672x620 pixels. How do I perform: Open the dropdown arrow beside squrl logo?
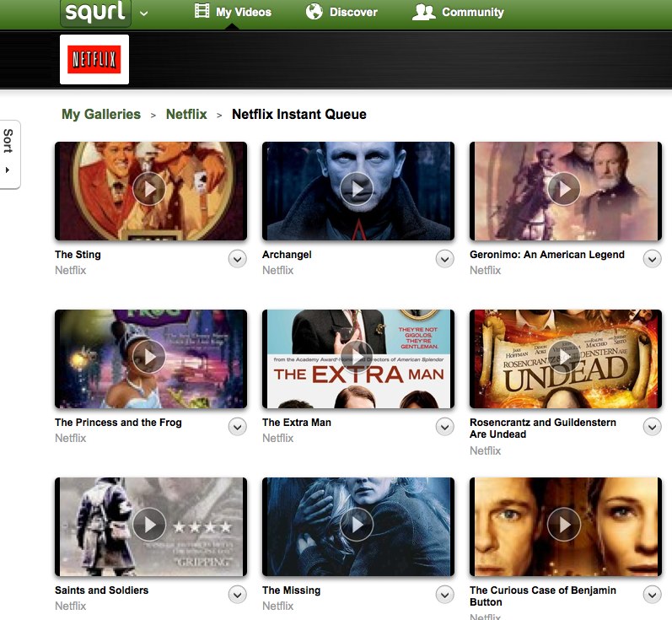point(144,13)
